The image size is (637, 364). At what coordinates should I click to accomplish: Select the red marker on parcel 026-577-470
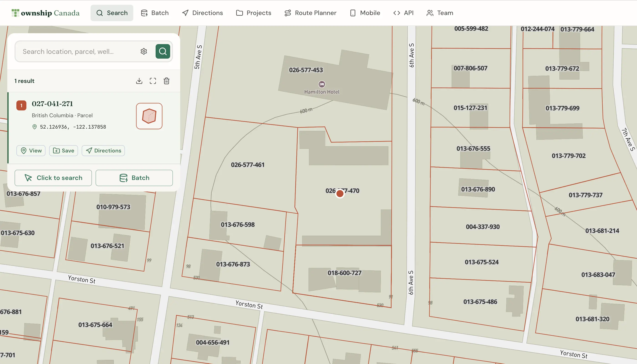(340, 193)
